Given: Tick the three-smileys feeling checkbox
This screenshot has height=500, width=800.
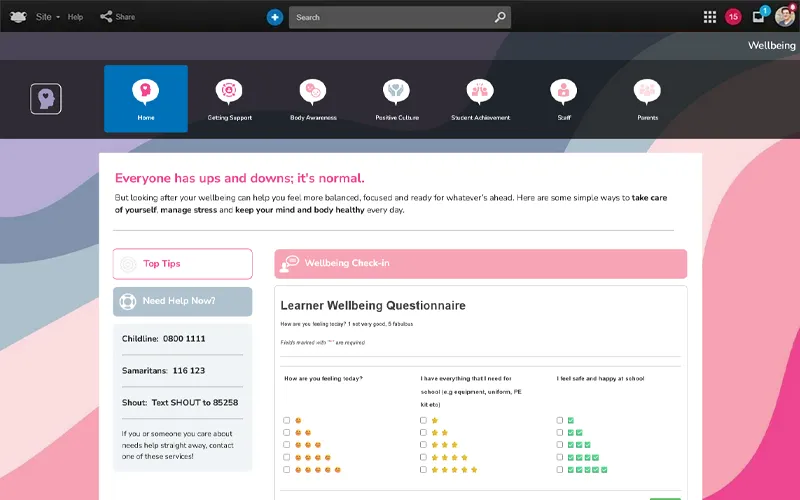Looking at the screenshot, I should 287,445.
